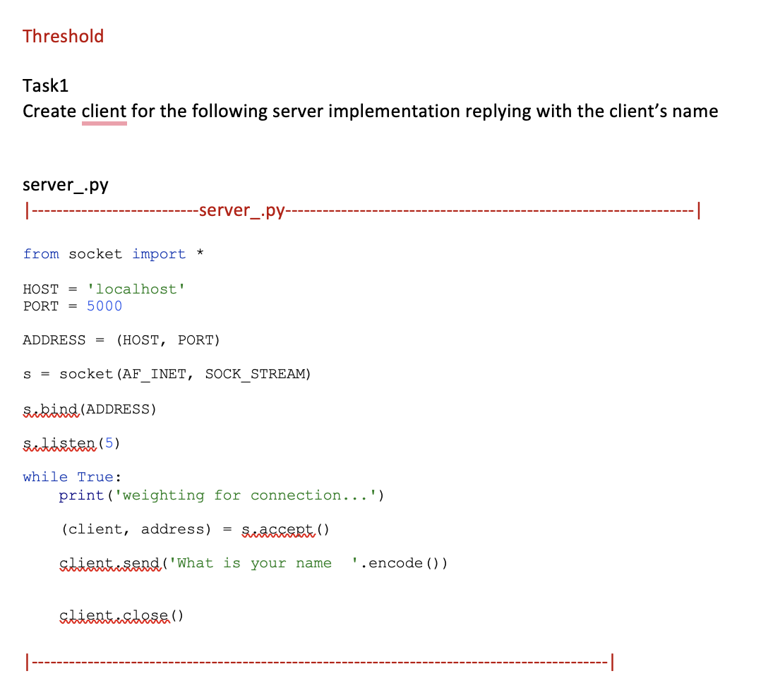Click the HOST variable assignment line
Image resolution: width=761 pixels, height=700 pixels.
[103, 289]
